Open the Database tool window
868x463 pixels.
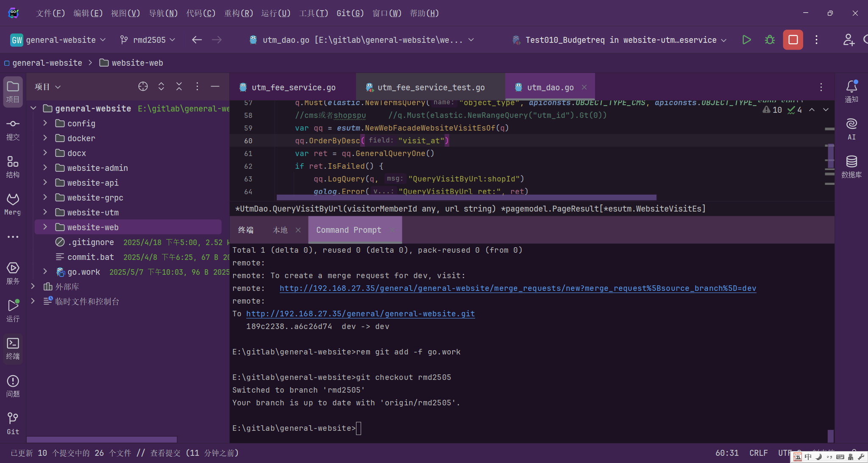pos(851,167)
